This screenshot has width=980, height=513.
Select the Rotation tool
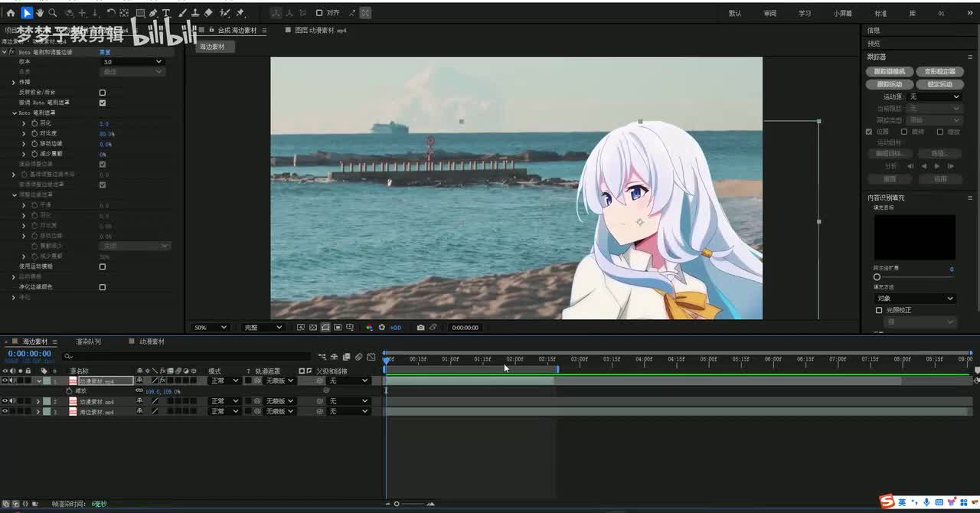(x=111, y=13)
